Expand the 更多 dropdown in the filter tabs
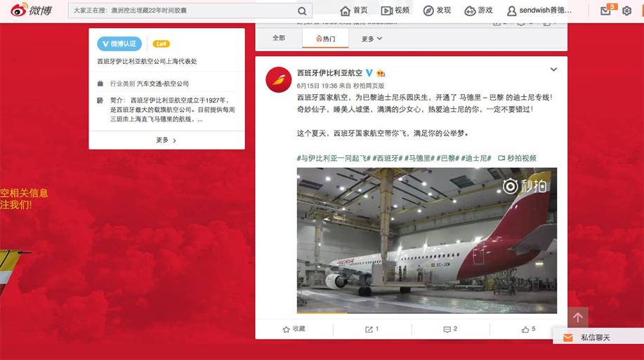 372,39
